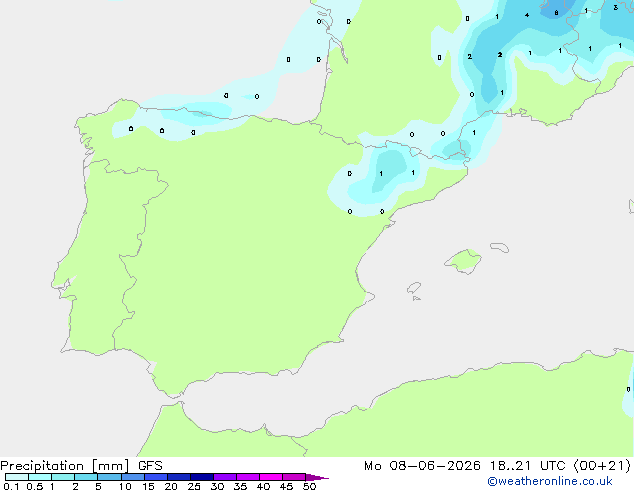Click the 15–20 mm legend swatch
This screenshot has width=634, height=490.
pos(156,477)
